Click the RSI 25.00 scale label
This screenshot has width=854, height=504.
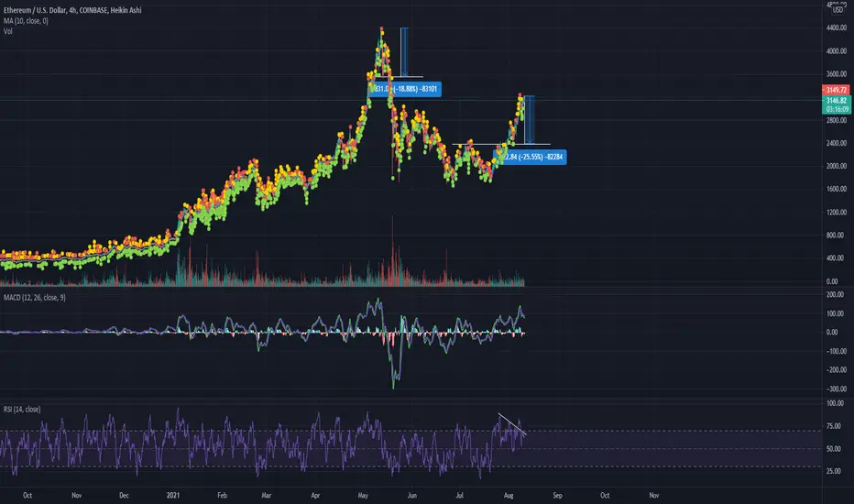click(833, 471)
